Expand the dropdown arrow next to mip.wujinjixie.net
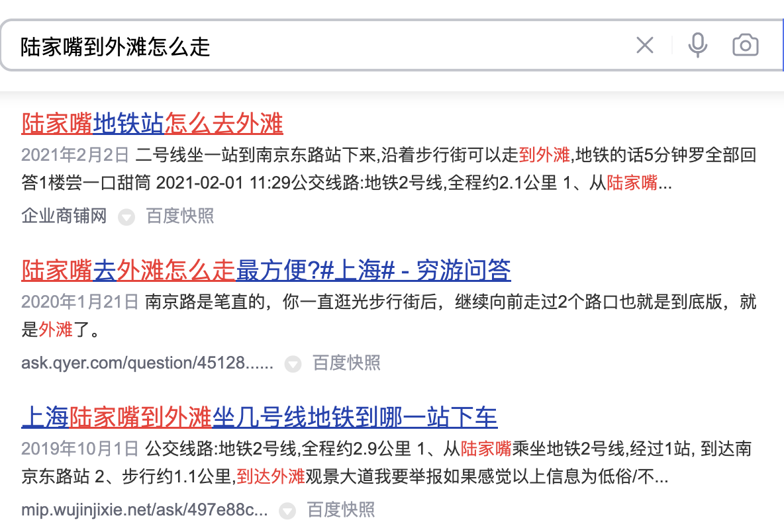The width and height of the screenshot is (784, 532). point(287,511)
